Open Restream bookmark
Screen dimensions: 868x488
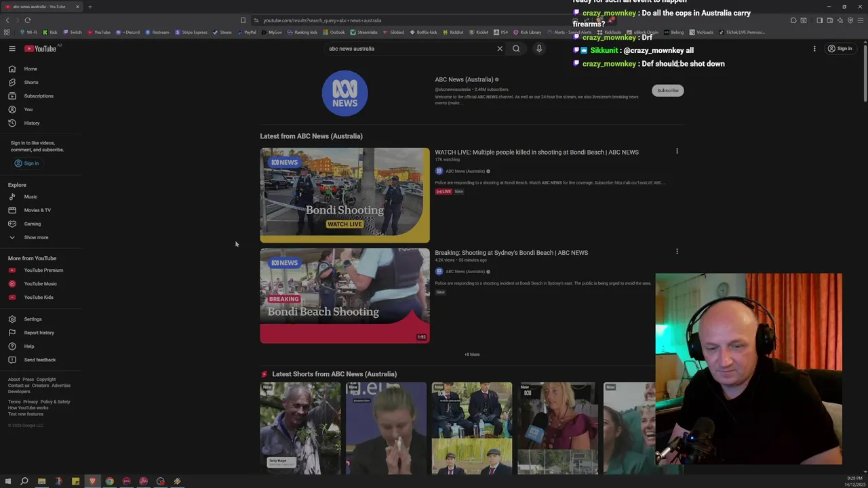pyautogui.click(x=158, y=32)
